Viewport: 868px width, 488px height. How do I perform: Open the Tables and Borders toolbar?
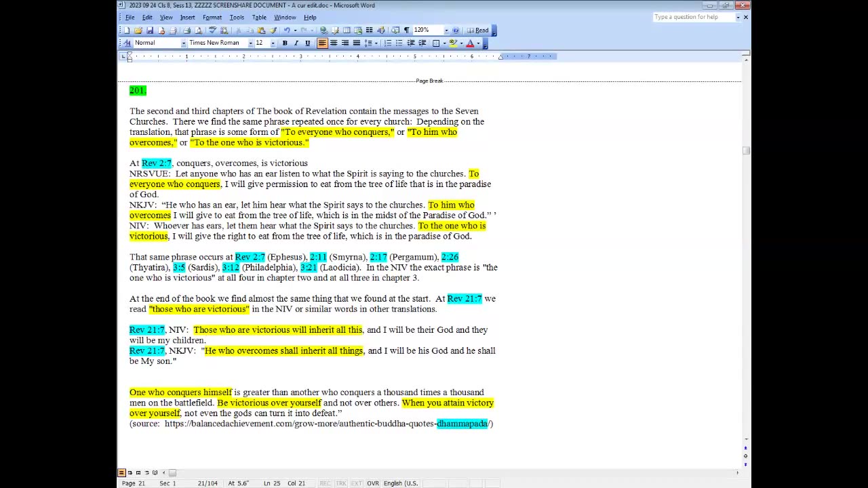[x=335, y=30]
